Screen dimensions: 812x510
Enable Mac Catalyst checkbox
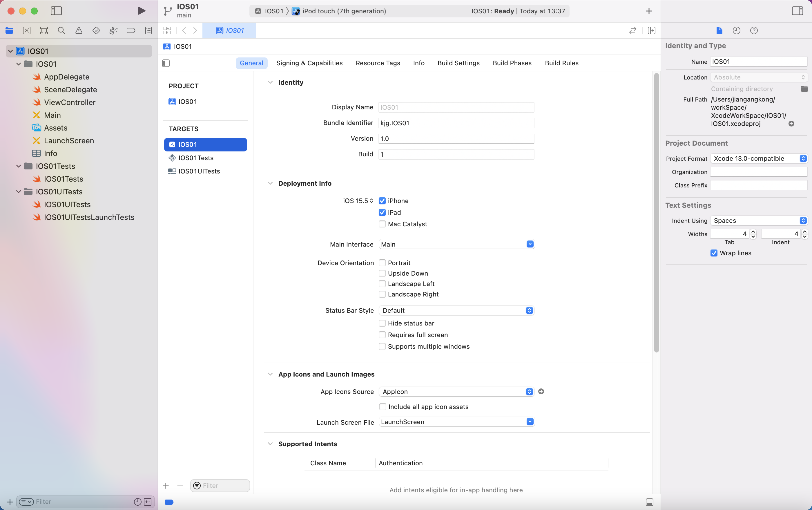[382, 224]
